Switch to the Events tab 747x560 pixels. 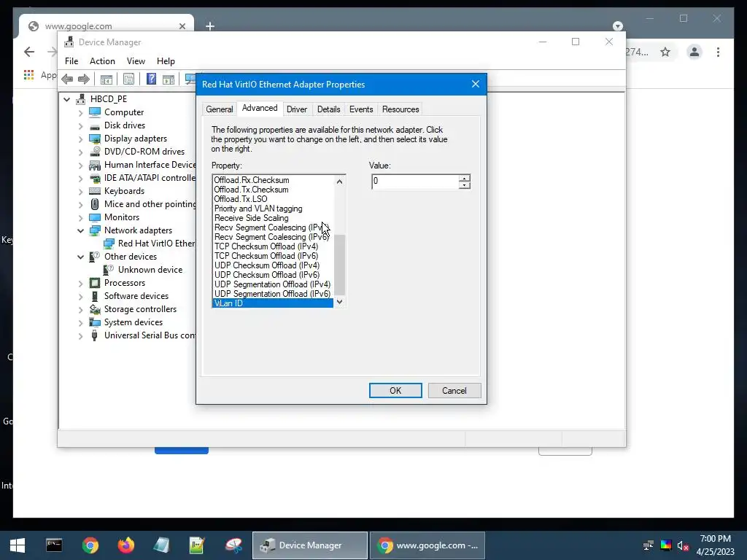click(361, 109)
